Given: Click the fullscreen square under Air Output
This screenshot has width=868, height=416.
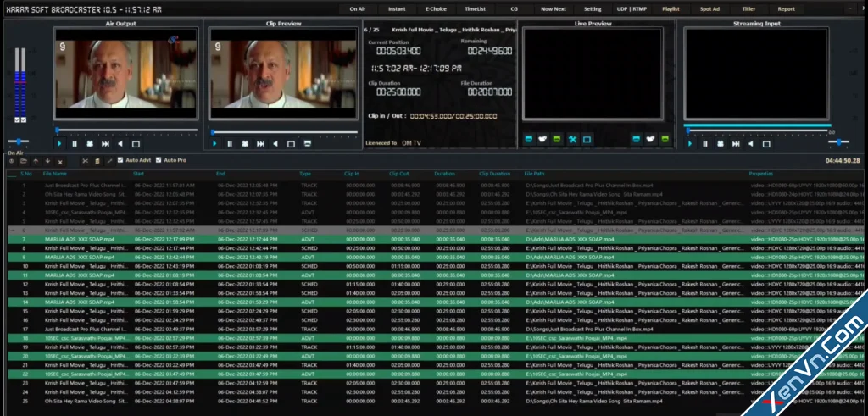Looking at the screenshot, I should click(136, 144).
